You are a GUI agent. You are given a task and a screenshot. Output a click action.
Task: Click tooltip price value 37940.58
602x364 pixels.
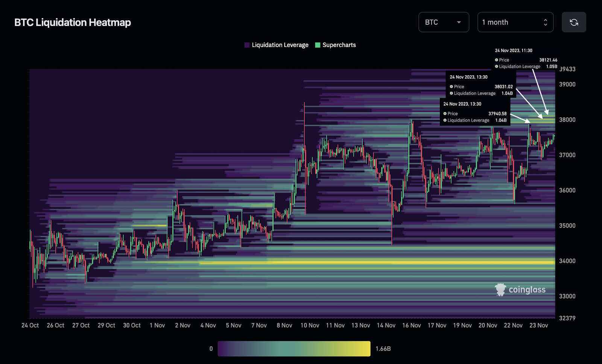(497, 114)
